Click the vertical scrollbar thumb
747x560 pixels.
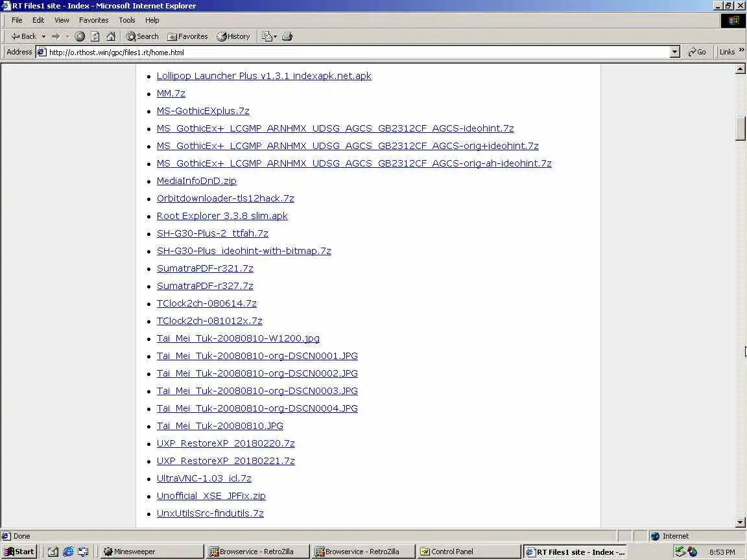[x=740, y=128]
